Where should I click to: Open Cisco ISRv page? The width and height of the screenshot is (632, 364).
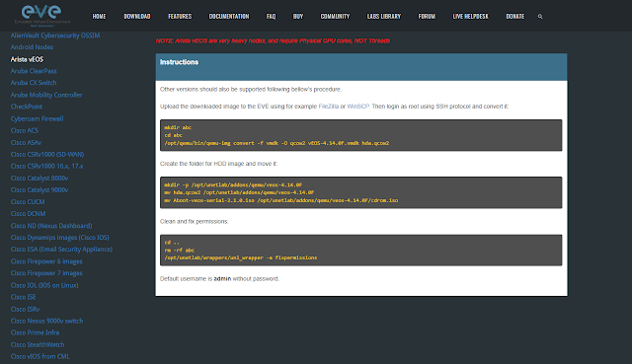pyautogui.click(x=26, y=309)
